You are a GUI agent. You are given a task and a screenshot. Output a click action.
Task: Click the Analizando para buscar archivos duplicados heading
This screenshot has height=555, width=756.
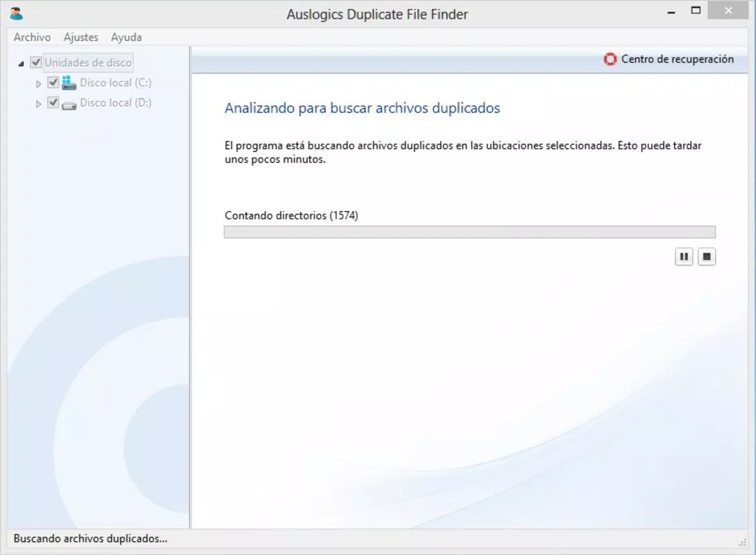click(x=362, y=108)
